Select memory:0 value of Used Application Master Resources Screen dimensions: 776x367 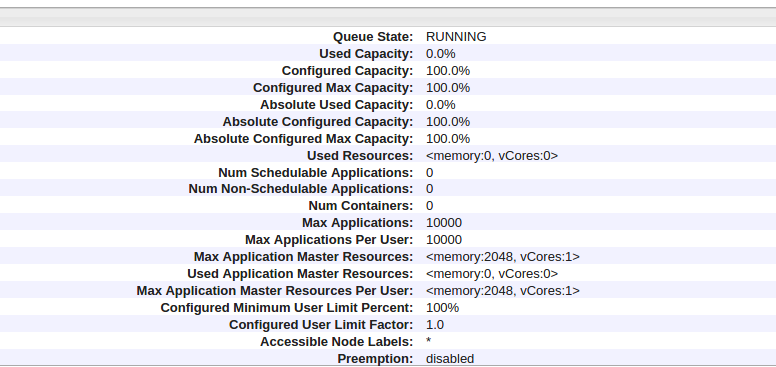pos(492,274)
